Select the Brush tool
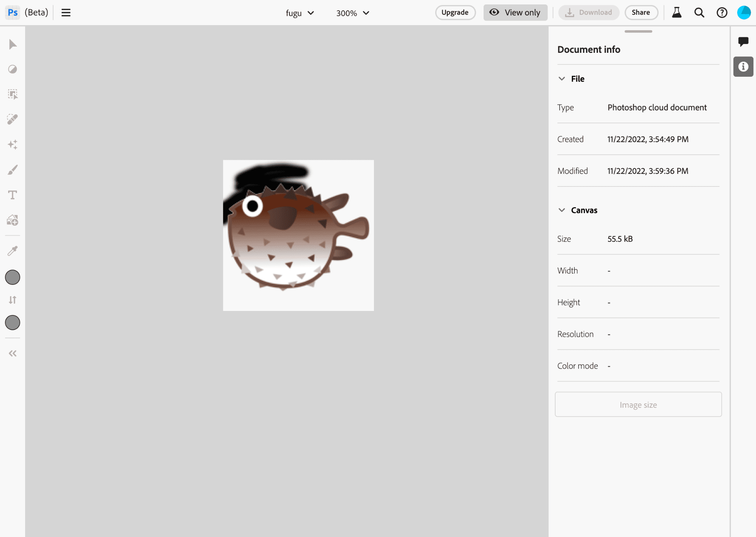This screenshot has width=756, height=537. coord(13,170)
